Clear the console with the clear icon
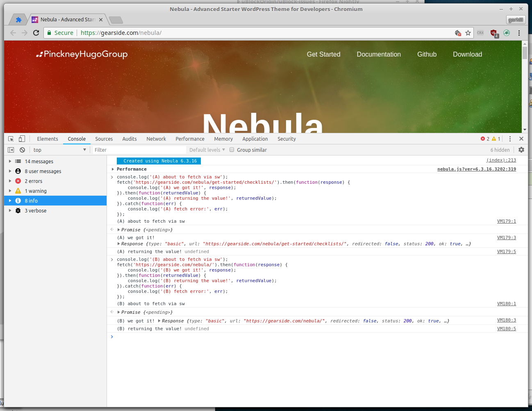The width and height of the screenshot is (532, 411). coord(23,150)
